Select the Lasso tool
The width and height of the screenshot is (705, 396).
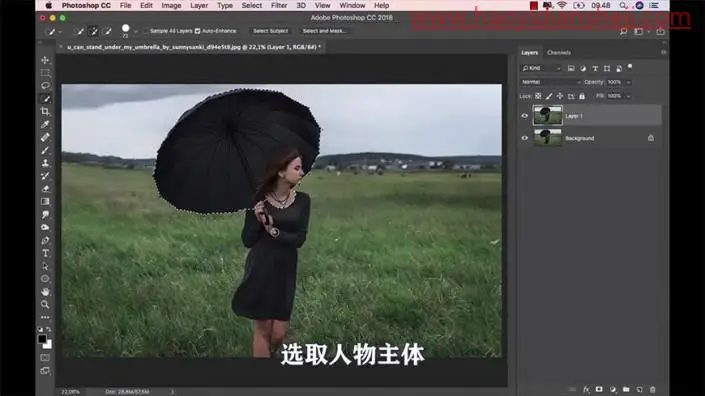click(45, 85)
